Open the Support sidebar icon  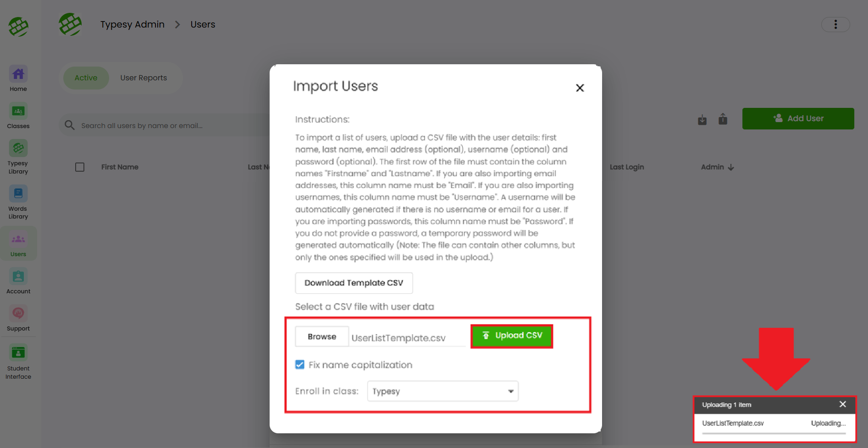18,314
